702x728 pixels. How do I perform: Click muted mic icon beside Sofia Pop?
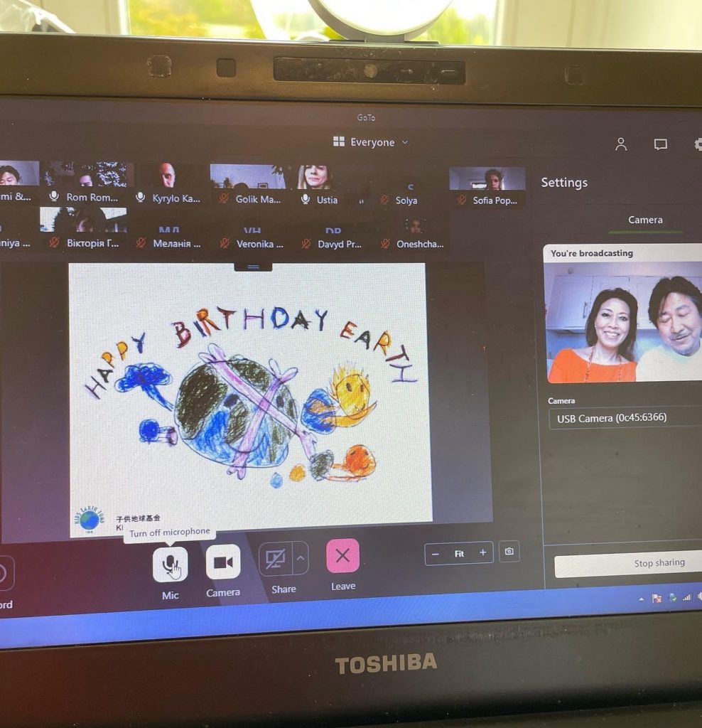coord(462,200)
